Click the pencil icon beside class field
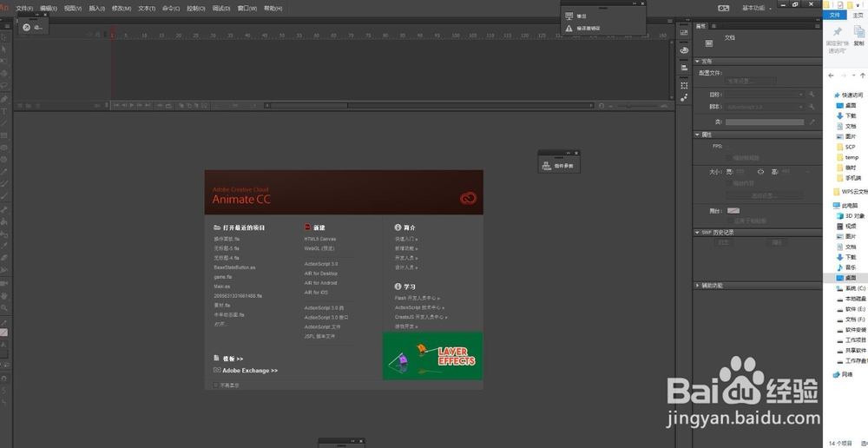The height and width of the screenshot is (448, 868). click(x=812, y=122)
